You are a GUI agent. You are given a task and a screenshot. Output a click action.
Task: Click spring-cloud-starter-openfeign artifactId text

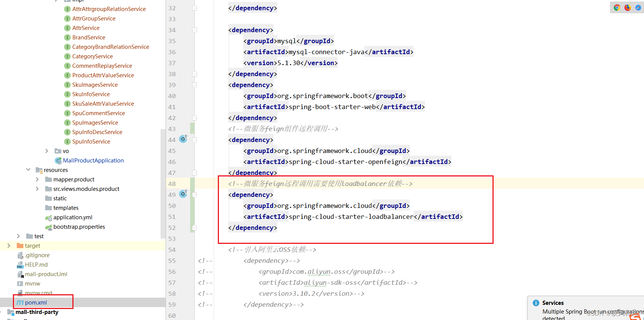(x=345, y=162)
